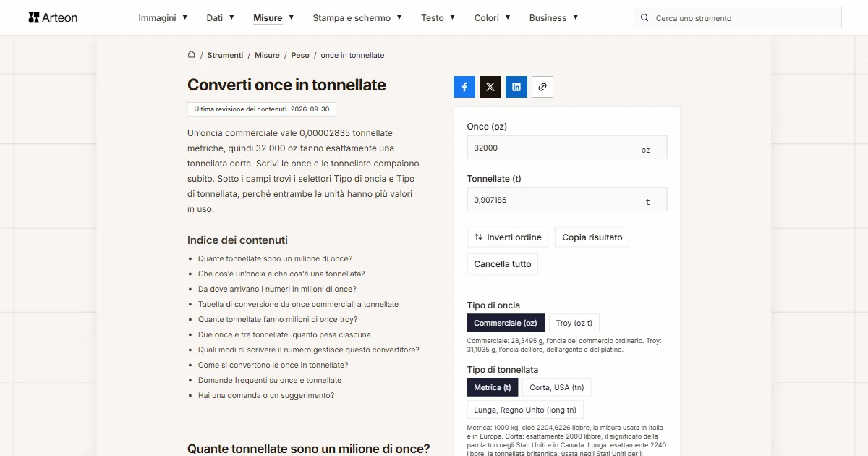Click 'Tipo di oncia' label

pos(493,305)
